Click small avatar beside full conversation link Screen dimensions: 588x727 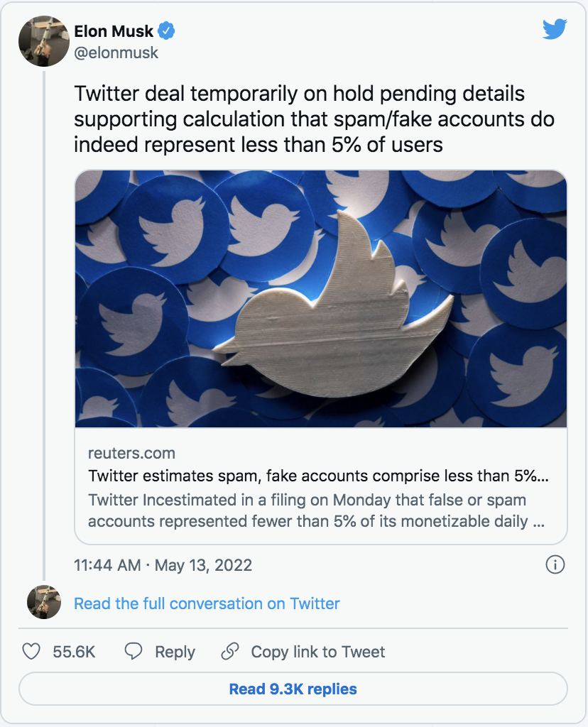point(43,603)
